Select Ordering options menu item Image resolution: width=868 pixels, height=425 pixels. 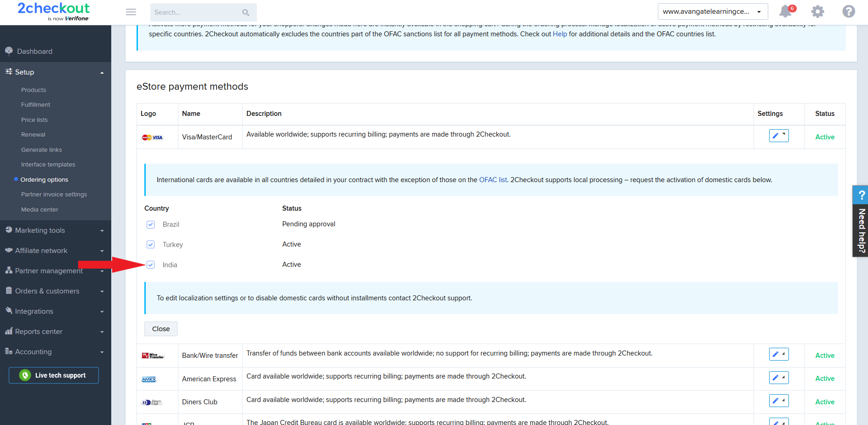[x=44, y=179]
